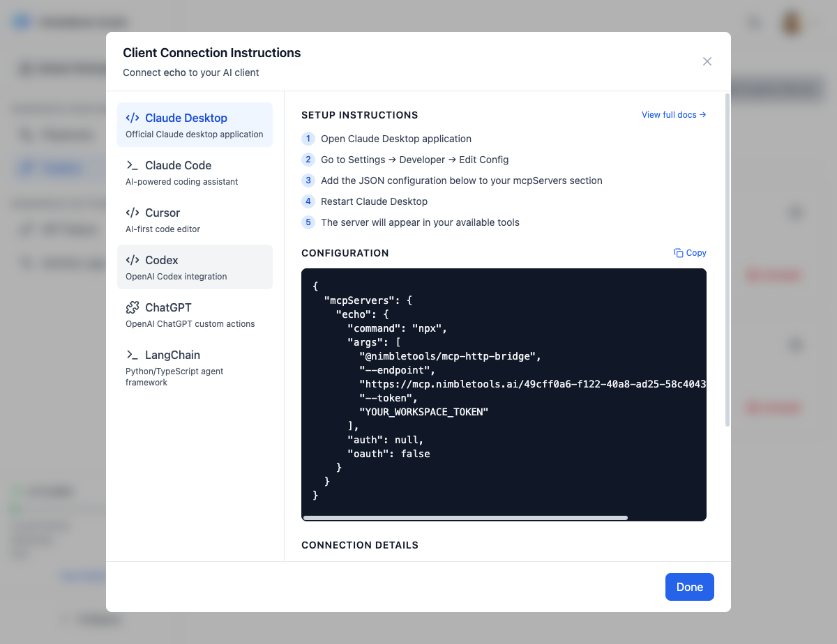Select the Claude Desktop client tab

[195, 125]
